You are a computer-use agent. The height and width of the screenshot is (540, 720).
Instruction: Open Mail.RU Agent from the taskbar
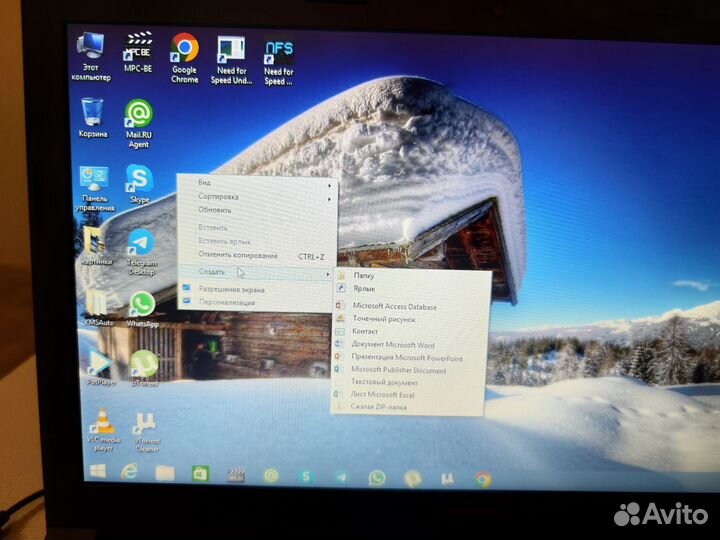coord(271,476)
